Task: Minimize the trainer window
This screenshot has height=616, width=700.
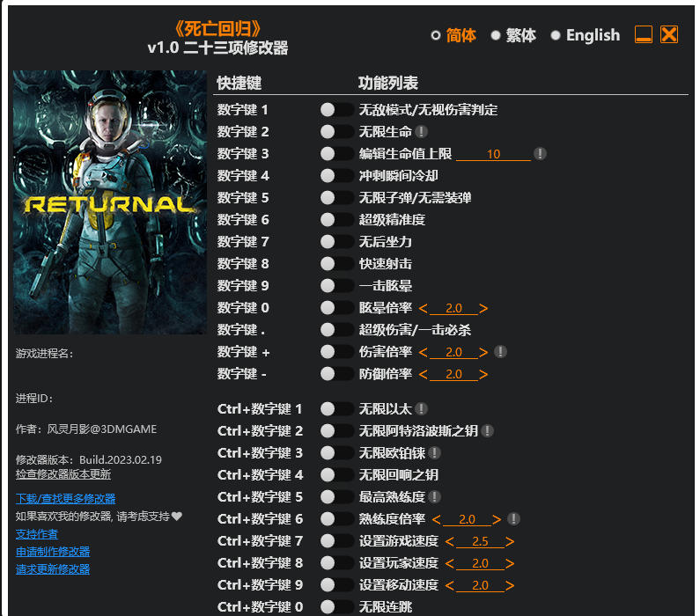Action: [x=644, y=34]
